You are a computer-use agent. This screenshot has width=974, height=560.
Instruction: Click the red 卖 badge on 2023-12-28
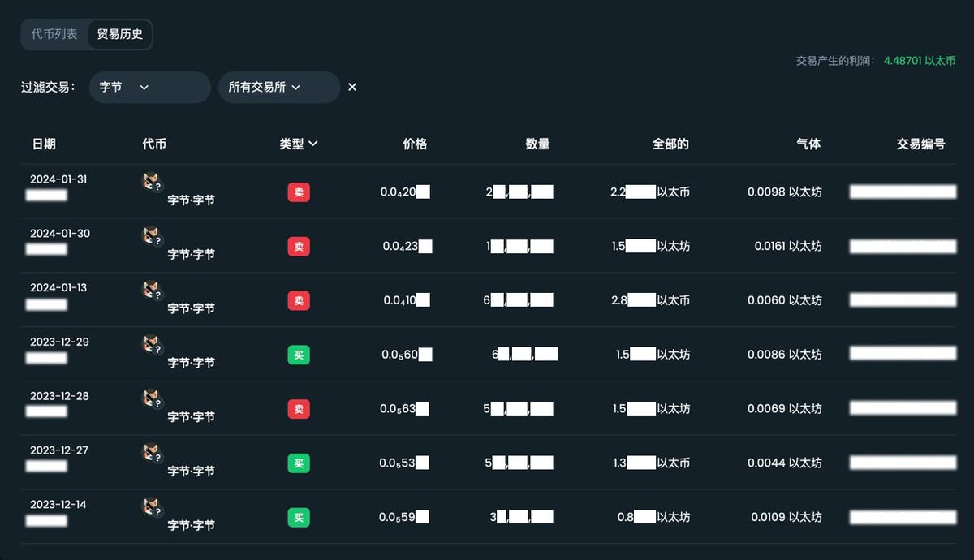pyautogui.click(x=299, y=409)
